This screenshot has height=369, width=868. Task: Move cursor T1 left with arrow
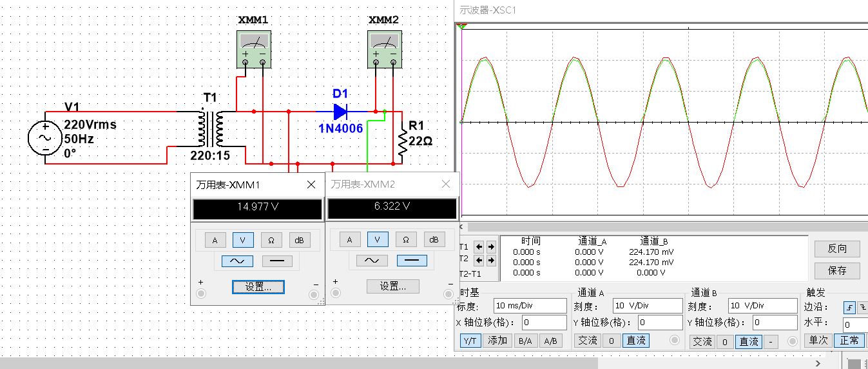click(479, 246)
